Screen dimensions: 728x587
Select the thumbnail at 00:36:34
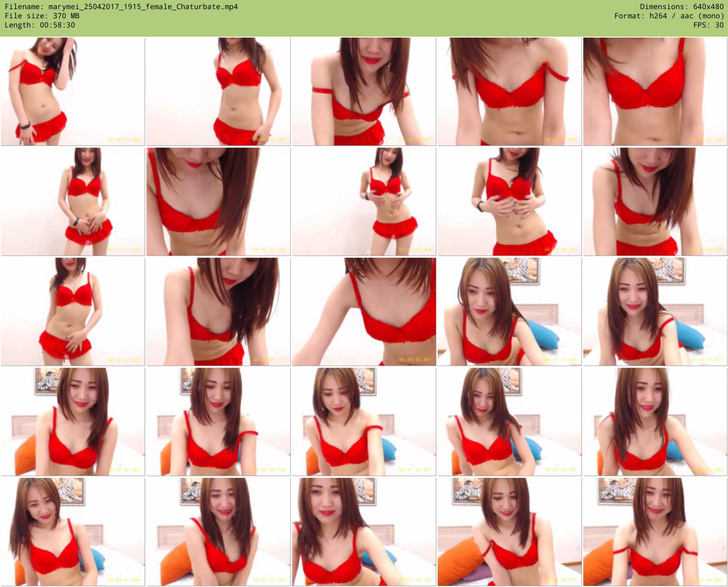73,422
